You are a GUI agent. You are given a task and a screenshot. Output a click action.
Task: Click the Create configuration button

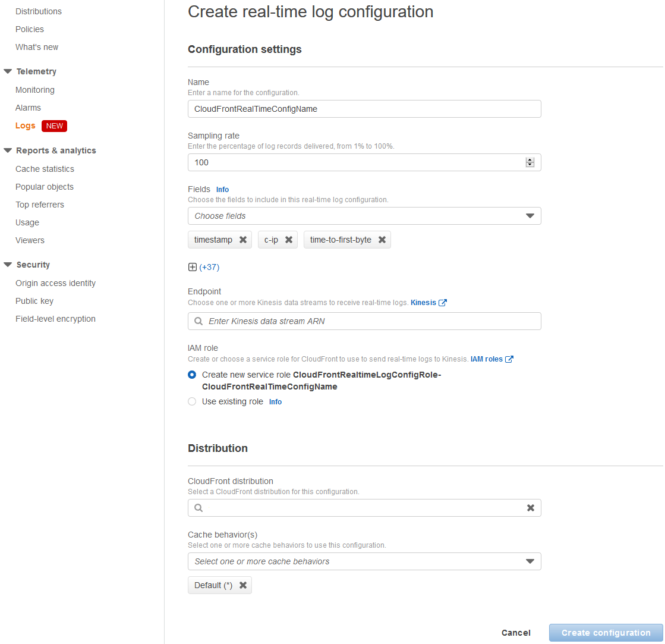click(606, 633)
